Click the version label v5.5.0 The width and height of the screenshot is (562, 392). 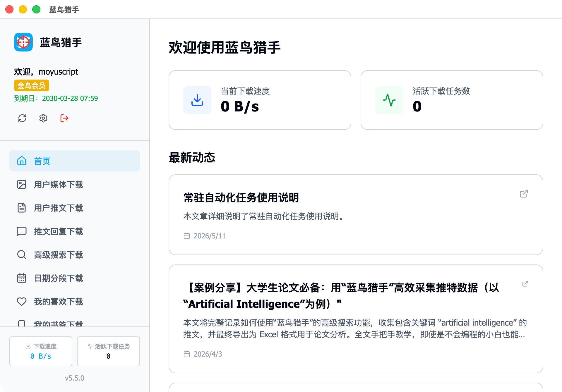[x=74, y=378]
